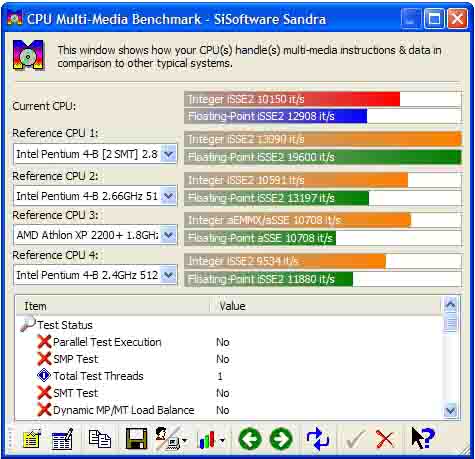Click the user and computer send icon
475x459 pixels.
point(167,438)
